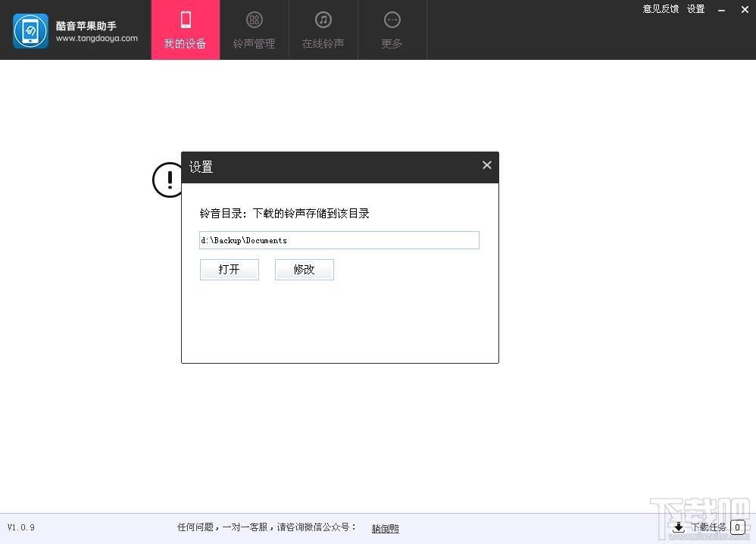
Task: Open the 更多 tab
Action: click(x=392, y=30)
